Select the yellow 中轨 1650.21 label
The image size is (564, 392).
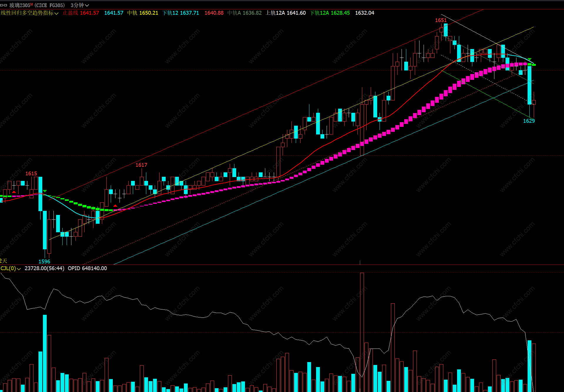coord(142,13)
